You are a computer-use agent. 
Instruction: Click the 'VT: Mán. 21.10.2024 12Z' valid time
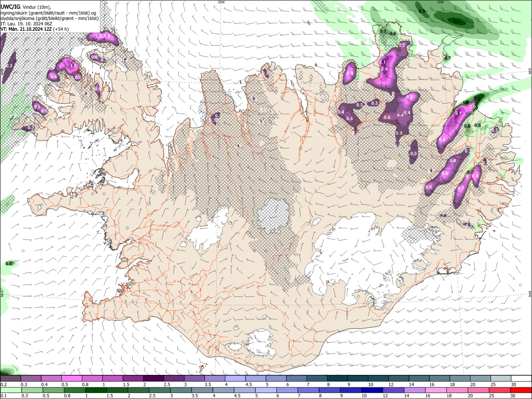(x=26, y=29)
